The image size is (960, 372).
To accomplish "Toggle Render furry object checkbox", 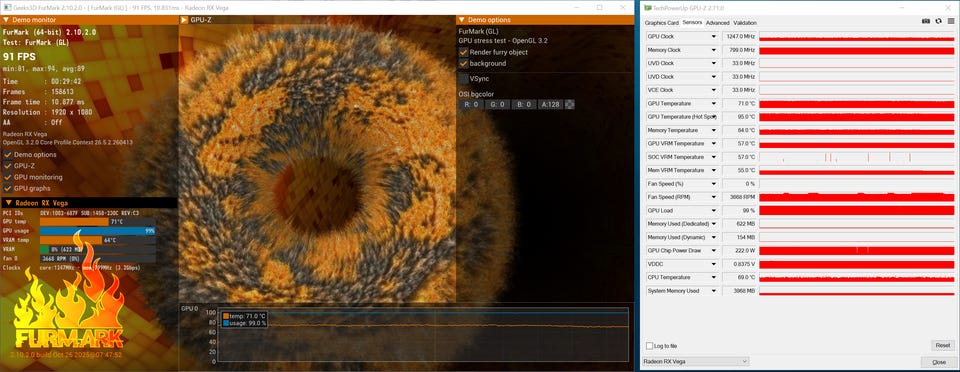I will point(463,52).
